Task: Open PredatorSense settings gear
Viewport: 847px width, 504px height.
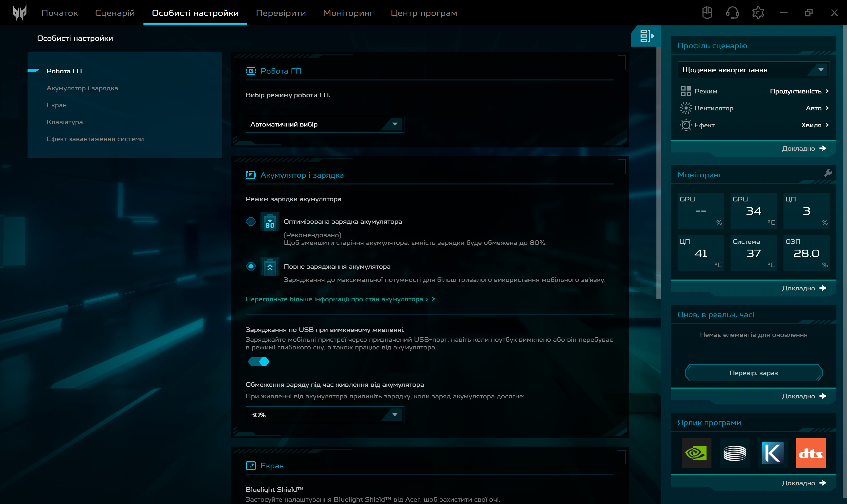Action: tap(758, 12)
